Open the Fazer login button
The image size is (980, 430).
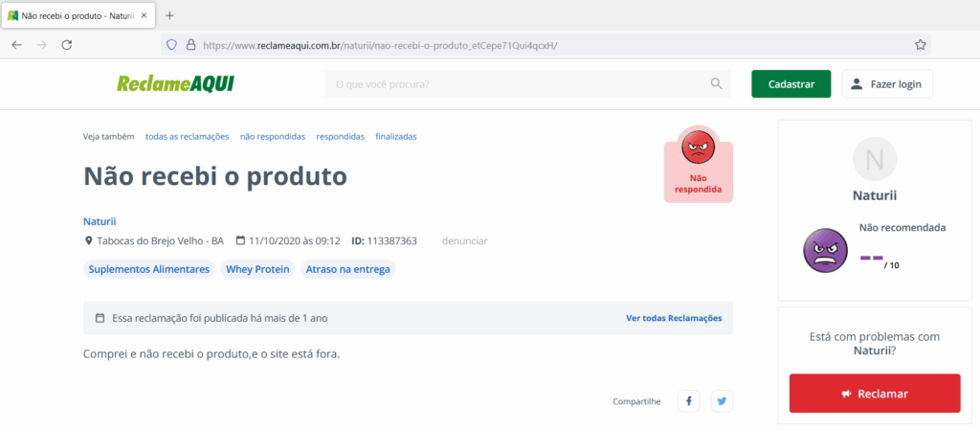point(887,84)
